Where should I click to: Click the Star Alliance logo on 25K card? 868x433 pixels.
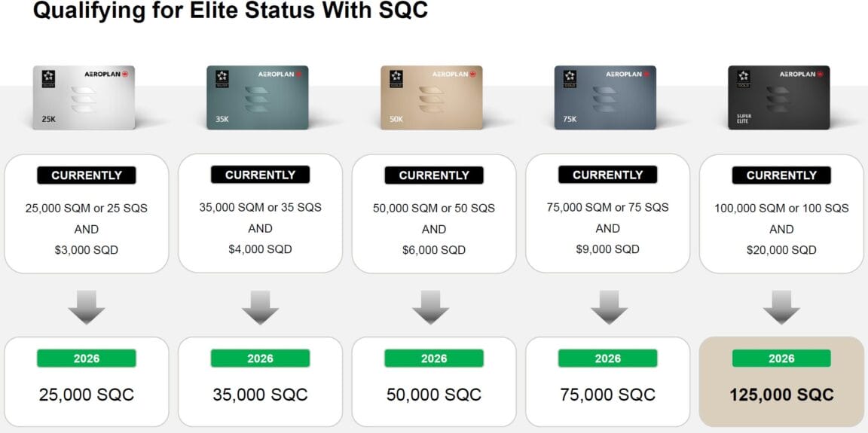pos(48,78)
